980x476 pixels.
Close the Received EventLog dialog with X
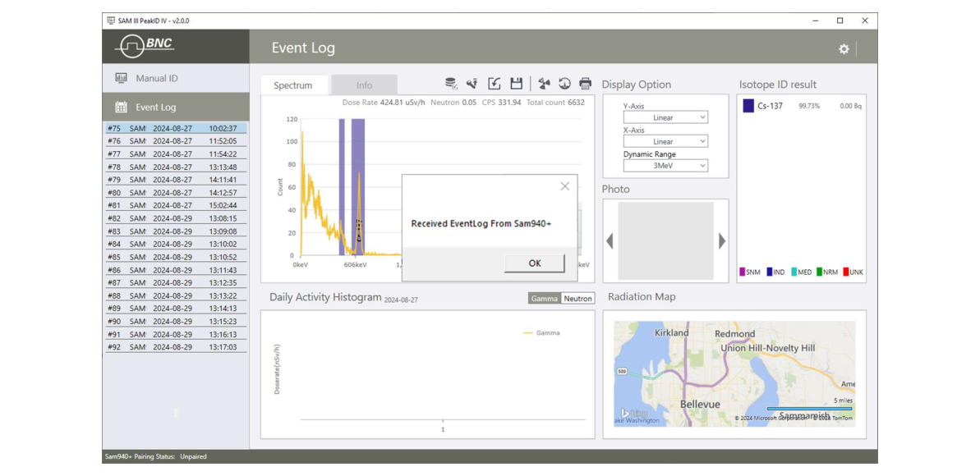[x=565, y=186]
